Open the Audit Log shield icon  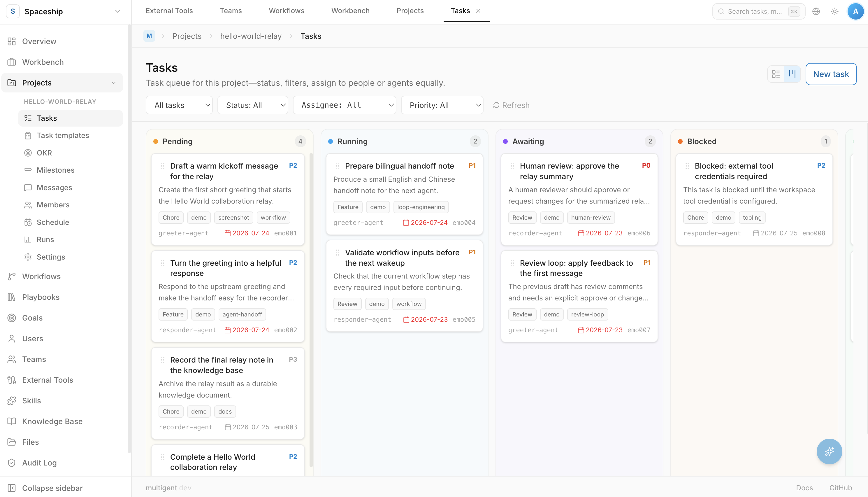point(12,463)
